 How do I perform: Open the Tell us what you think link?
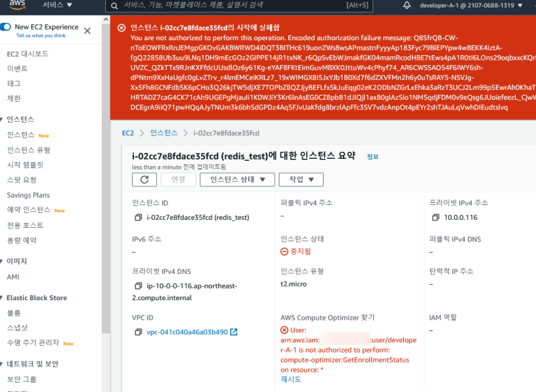(41, 36)
